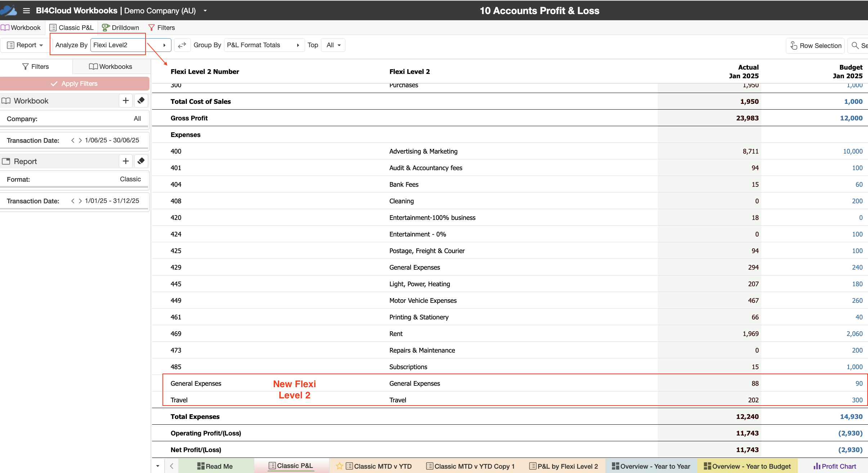The image size is (868, 473).
Task: Erase Report filters with eraser icon
Action: pyautogui.click(x=141, y=161)
